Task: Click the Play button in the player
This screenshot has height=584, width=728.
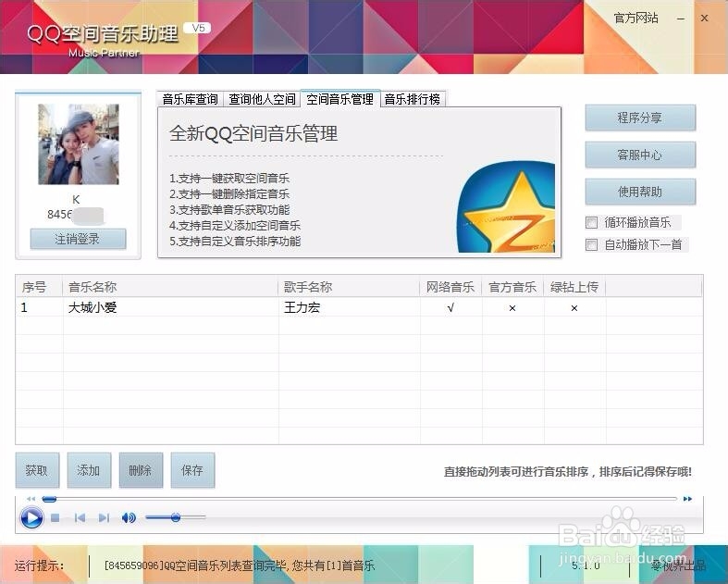Action: point(31,517)
